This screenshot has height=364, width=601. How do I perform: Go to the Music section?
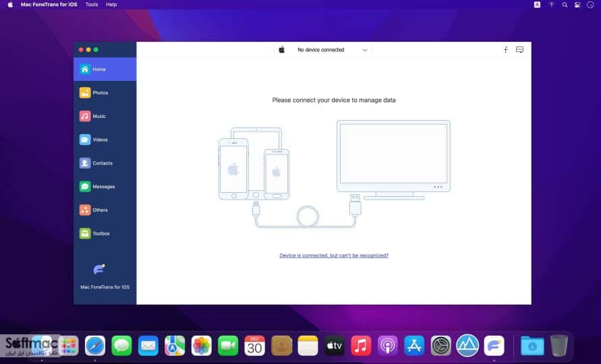click(105, 116)
